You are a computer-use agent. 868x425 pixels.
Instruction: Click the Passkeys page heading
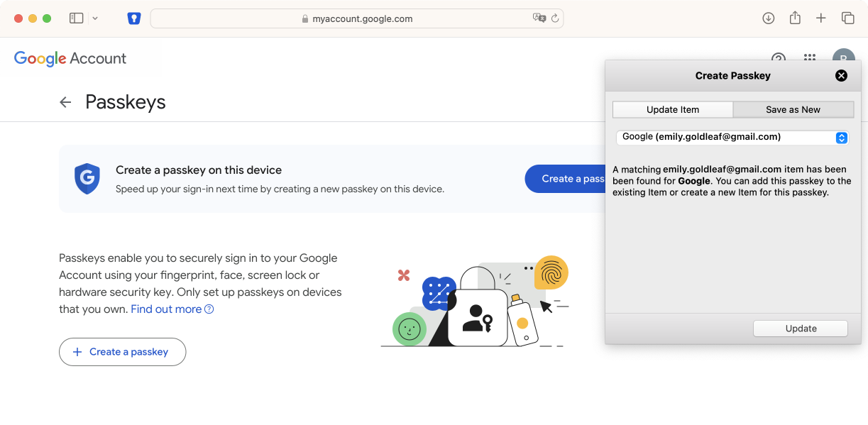tap(126, 102)
